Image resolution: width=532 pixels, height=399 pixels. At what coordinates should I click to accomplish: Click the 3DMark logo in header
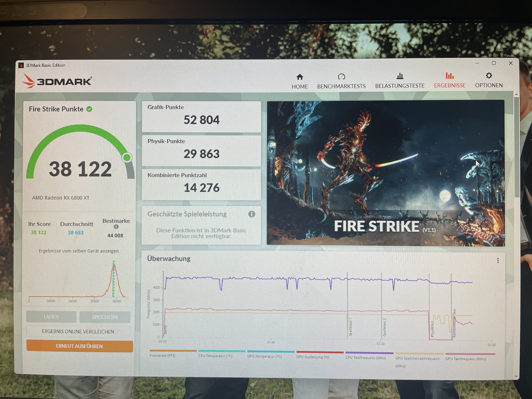[57, 81]
